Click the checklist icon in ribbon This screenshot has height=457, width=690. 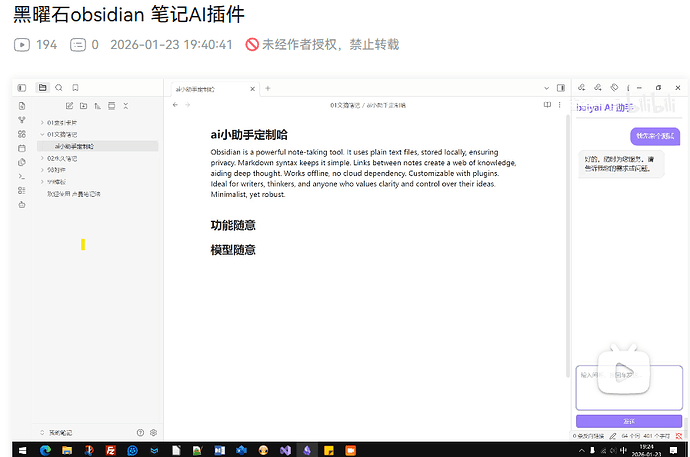22,190
